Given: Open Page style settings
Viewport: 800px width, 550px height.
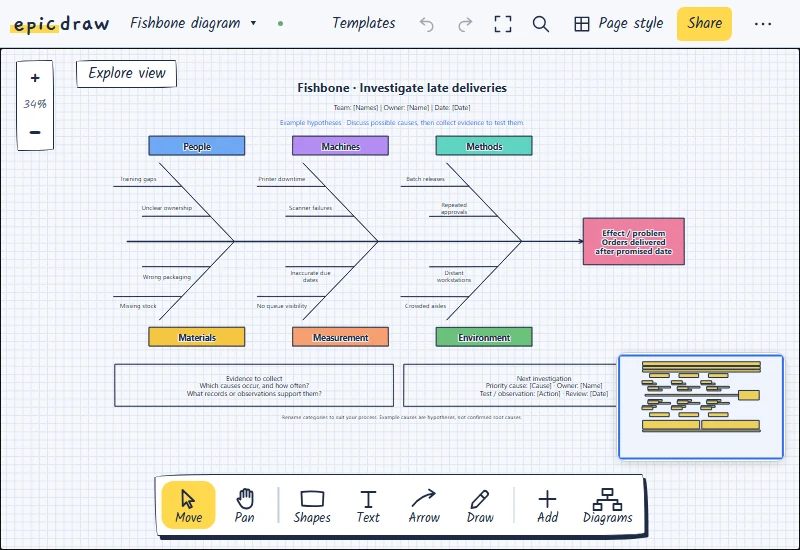Looking at the screenshot, I should pyautogui.click(x=618, y=23).
